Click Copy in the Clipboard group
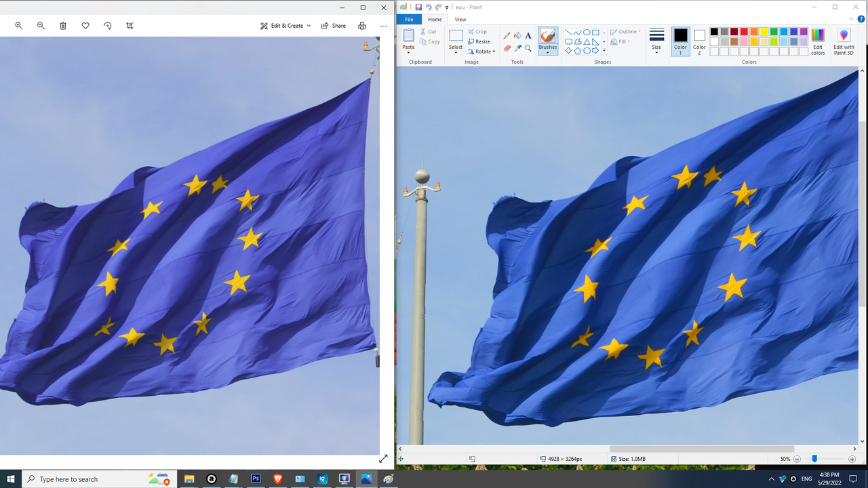Screen dimensions: 868x488 coord(430,42)
